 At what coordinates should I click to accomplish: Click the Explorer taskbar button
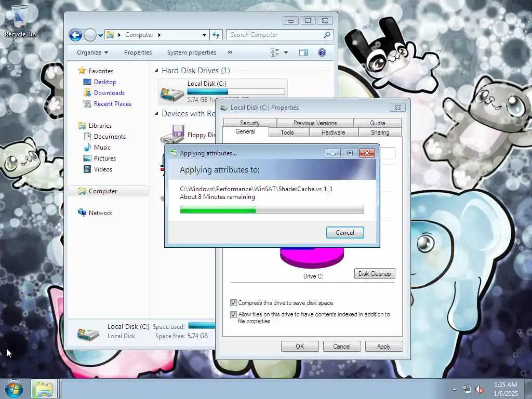[45, 389]
